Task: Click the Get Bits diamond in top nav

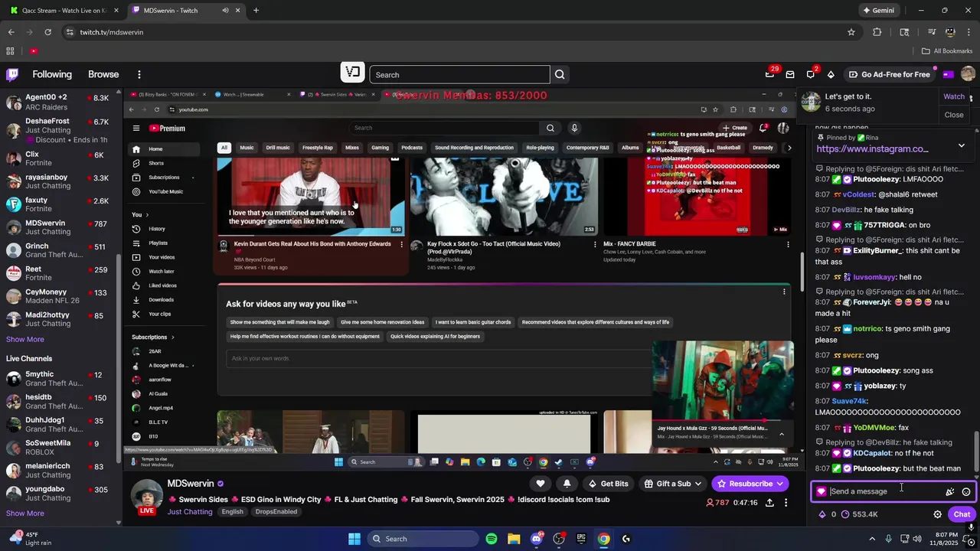Action: tap(831, 74)
